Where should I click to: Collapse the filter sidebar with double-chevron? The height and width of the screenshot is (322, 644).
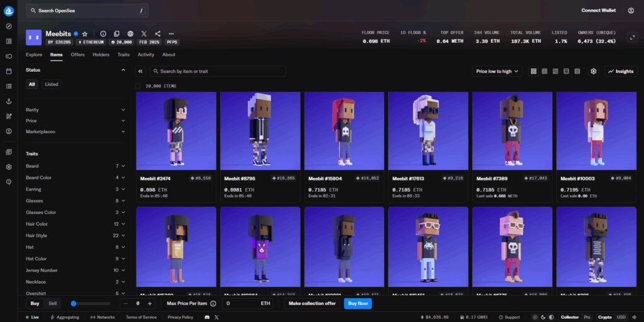140,71
